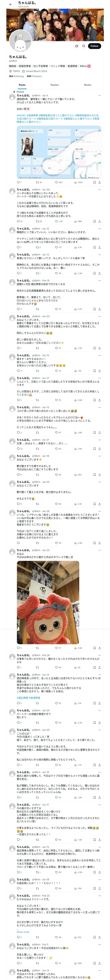110x980 pixels.
Task: Open more options on the pinned post
Action: click(x=99, y=96)
